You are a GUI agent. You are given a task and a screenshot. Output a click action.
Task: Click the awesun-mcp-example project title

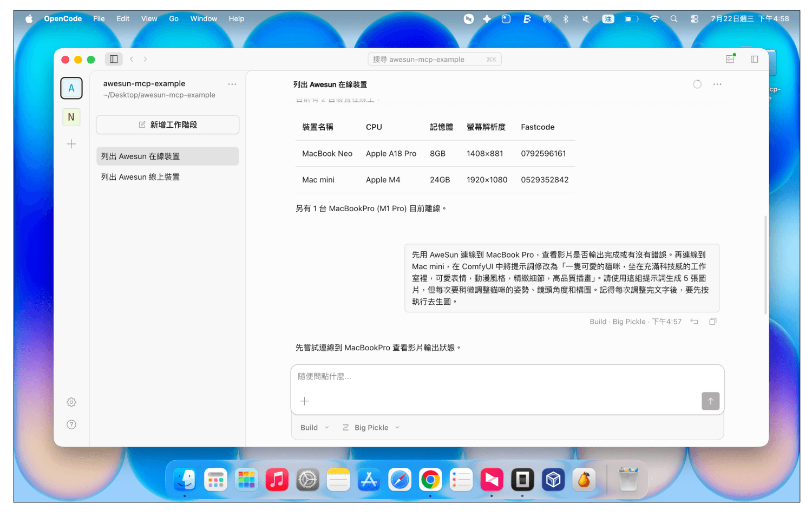click(145, 83)
